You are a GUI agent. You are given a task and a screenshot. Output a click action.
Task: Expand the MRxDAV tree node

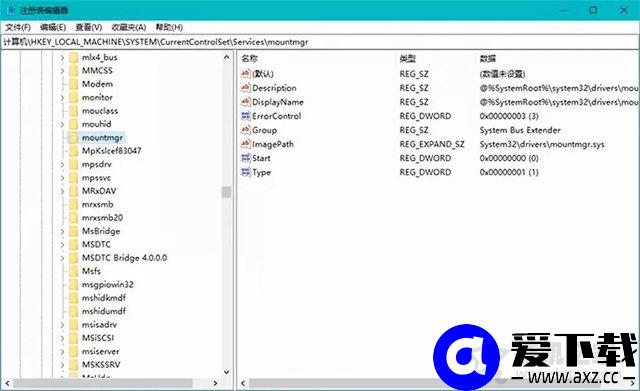[x=62, y=191]
